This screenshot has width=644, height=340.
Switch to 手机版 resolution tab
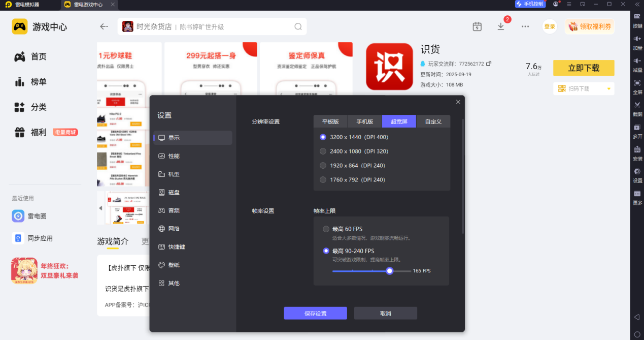364,121
